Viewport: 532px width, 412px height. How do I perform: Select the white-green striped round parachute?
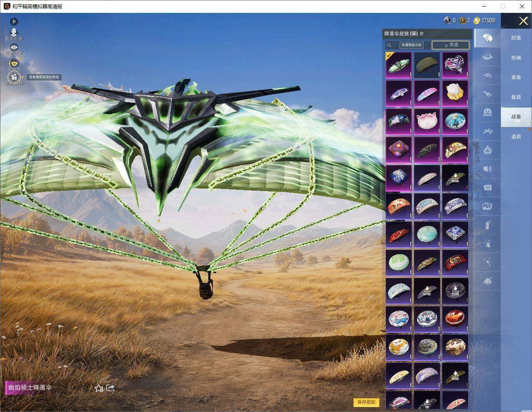click(398, 262)
